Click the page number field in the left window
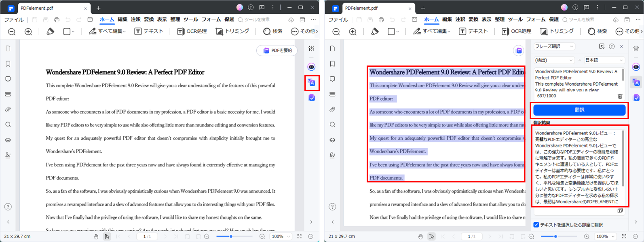Screen dimensions: 644x242 [x=147, y=236]
